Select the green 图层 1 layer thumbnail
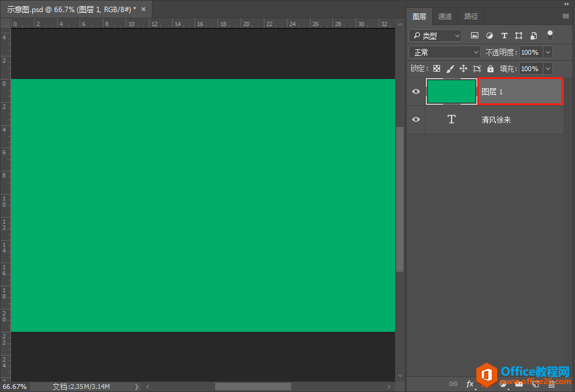The image size is (575, 392). [x=452, y=91]
